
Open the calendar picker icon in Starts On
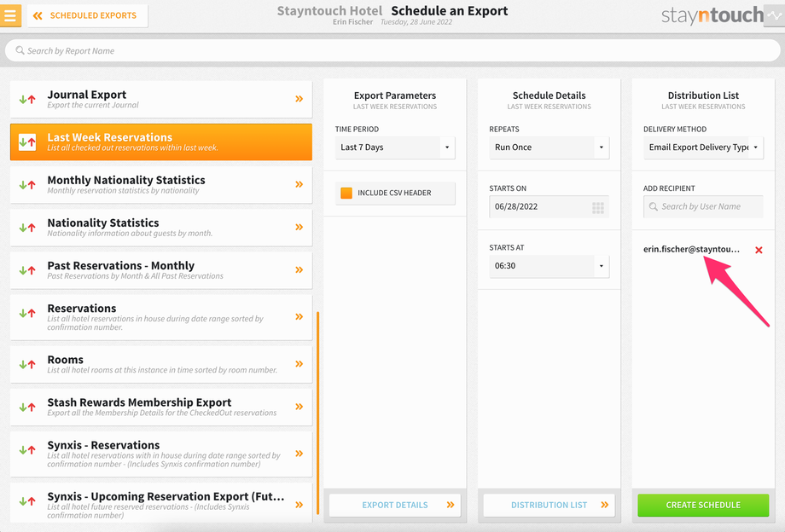point(598,207)
